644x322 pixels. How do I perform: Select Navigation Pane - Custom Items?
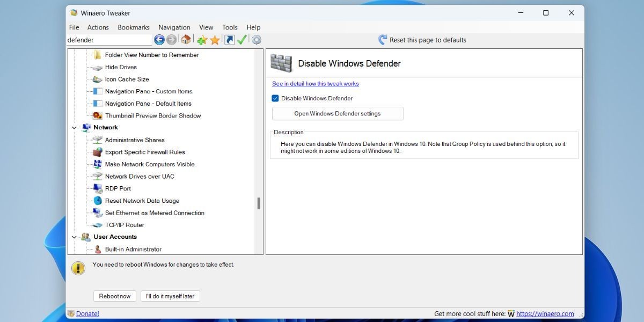149,91
